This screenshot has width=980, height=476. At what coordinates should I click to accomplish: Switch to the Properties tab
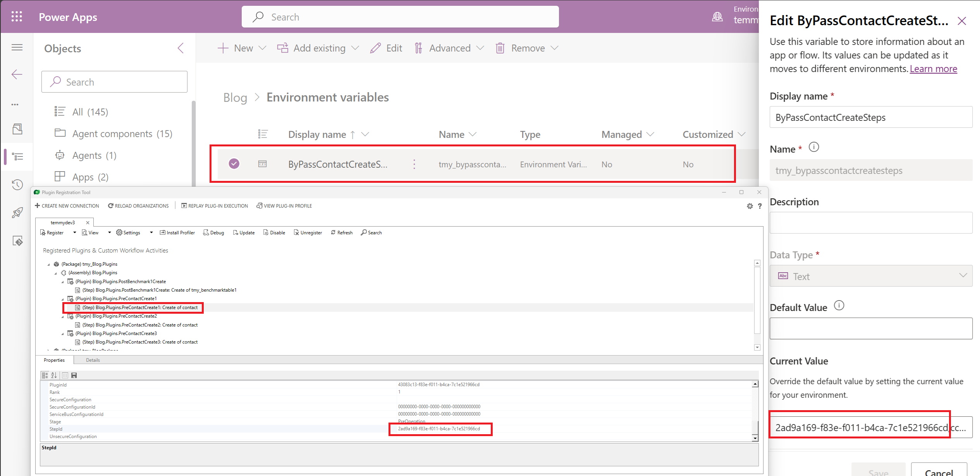pyautogui.click(x=54, y=360)
